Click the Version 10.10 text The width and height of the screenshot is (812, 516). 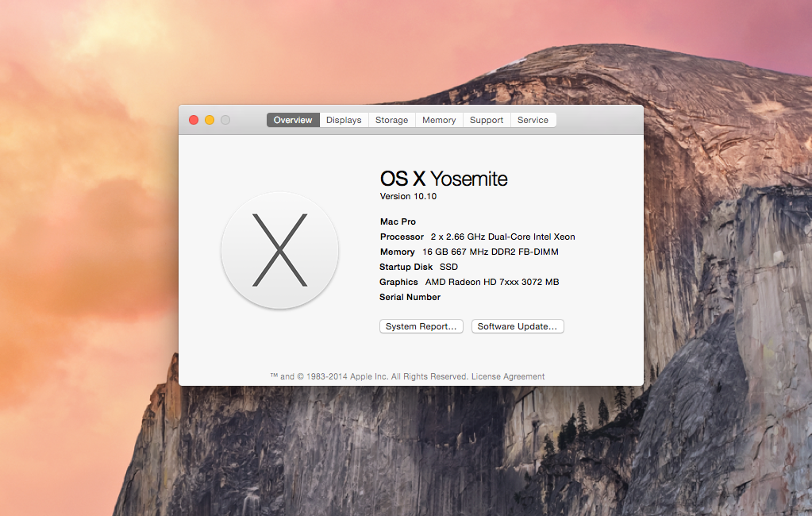[408, 196]
